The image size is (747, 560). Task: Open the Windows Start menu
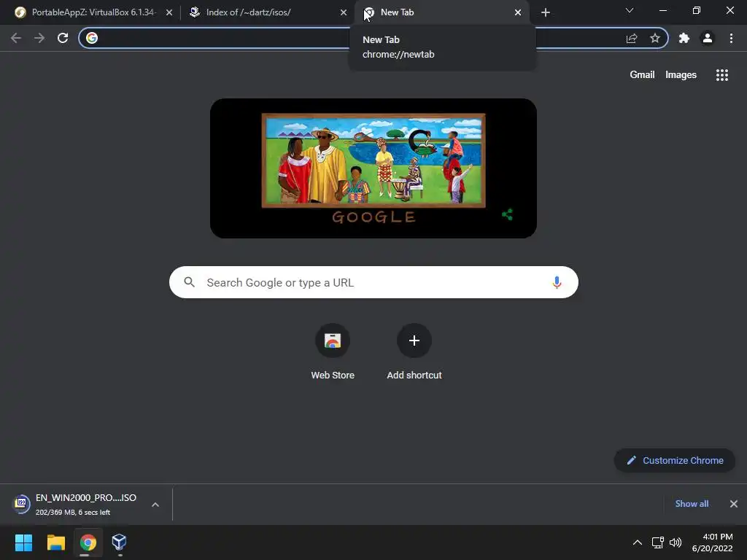coord(24,542)
